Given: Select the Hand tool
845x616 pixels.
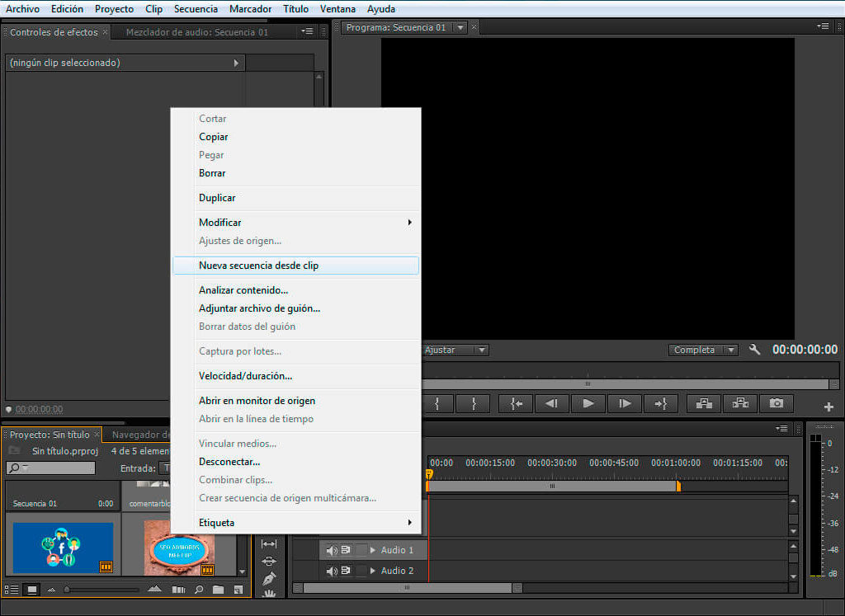Looking at the screenshot, I should [x=268, y=594].
